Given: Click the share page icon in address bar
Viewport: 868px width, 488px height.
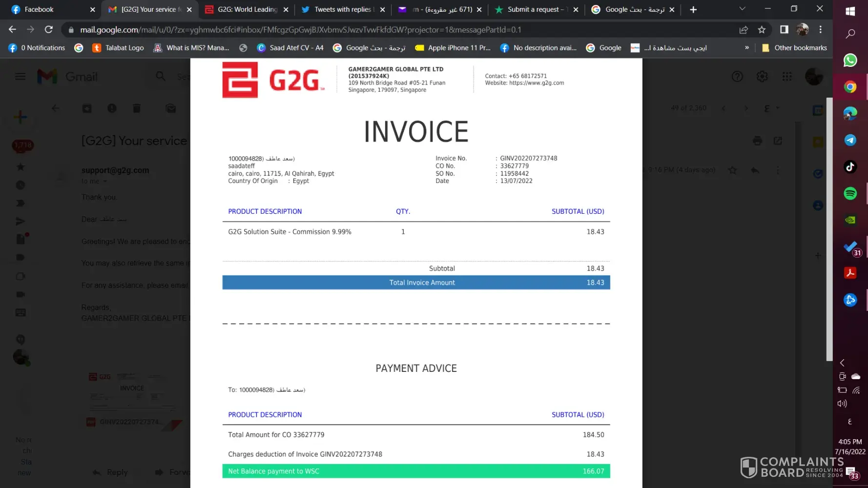Looking at the screenshot, I should point(744,30).
